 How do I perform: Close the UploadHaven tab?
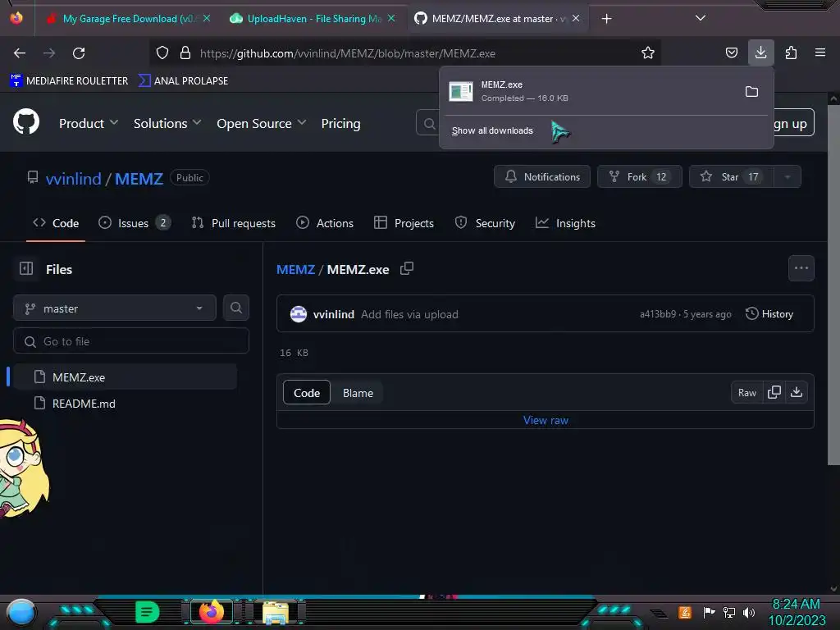click(391, 18)
